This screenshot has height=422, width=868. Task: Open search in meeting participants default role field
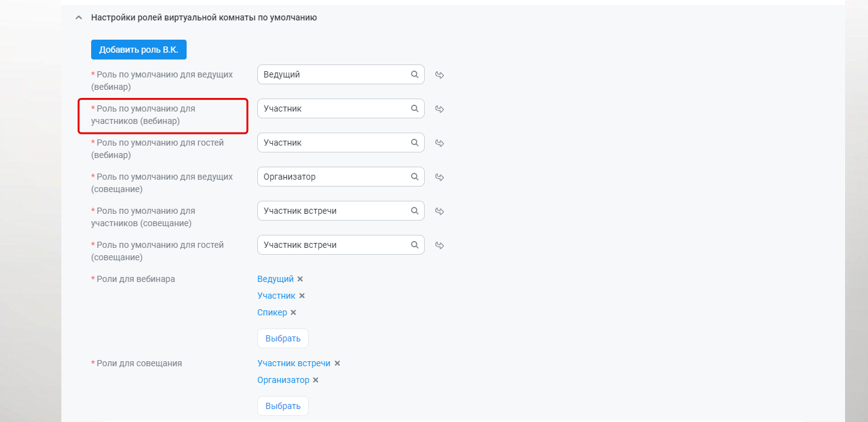coord(415,211)
